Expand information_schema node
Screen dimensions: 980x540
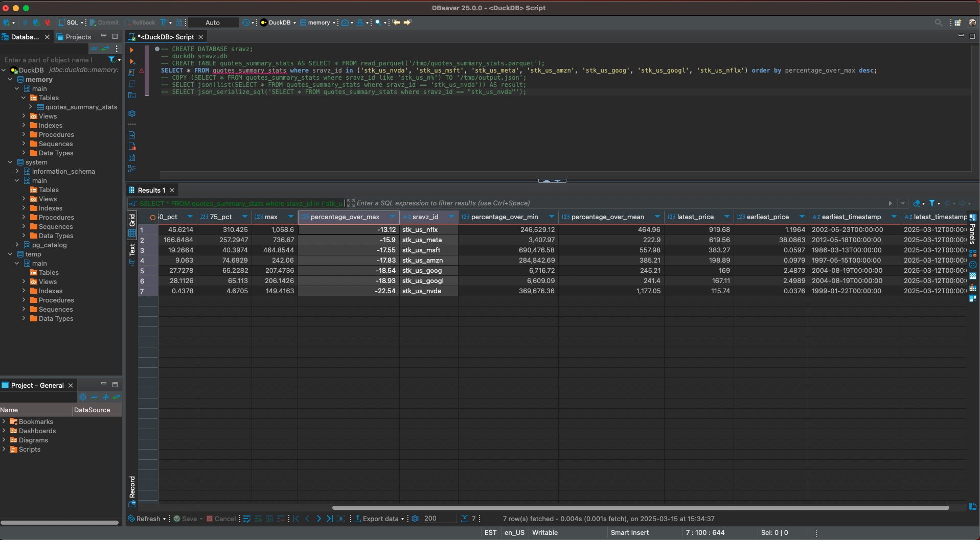(x=17, y=171)
